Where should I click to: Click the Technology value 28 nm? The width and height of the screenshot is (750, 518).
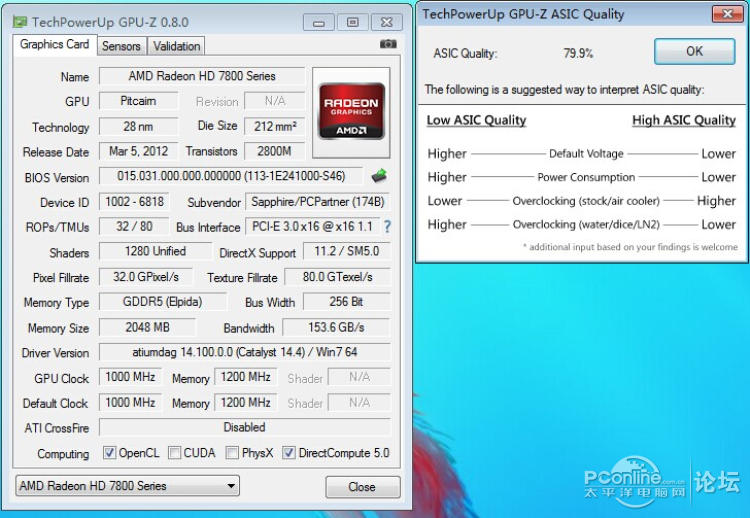(x=138, y=126)
